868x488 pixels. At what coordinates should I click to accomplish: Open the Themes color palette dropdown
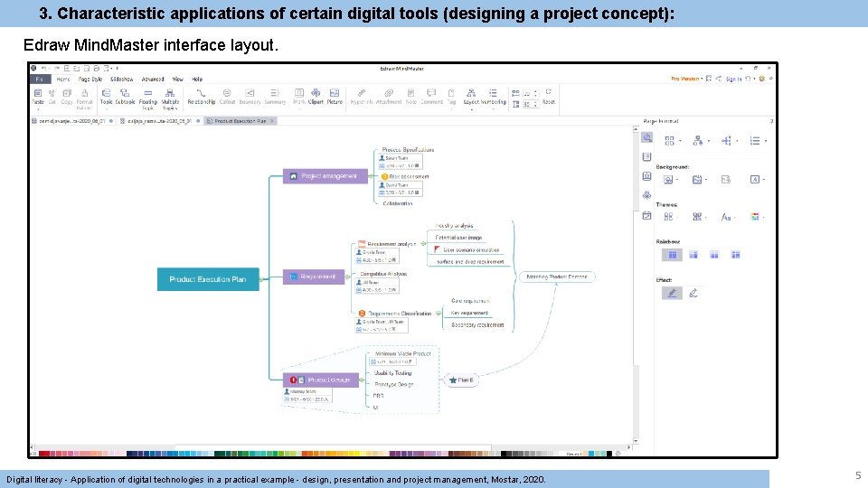(758, 217)
